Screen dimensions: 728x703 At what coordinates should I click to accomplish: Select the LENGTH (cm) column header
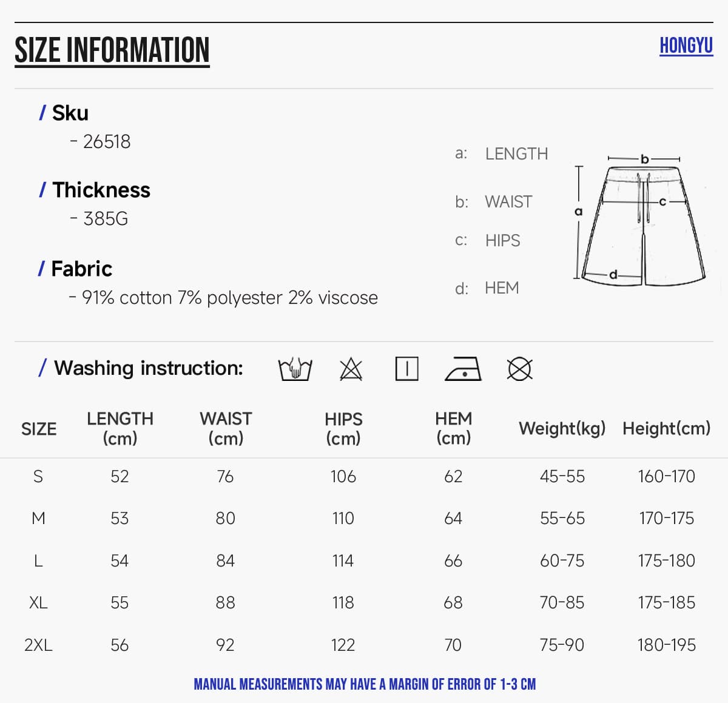[120, 428]
